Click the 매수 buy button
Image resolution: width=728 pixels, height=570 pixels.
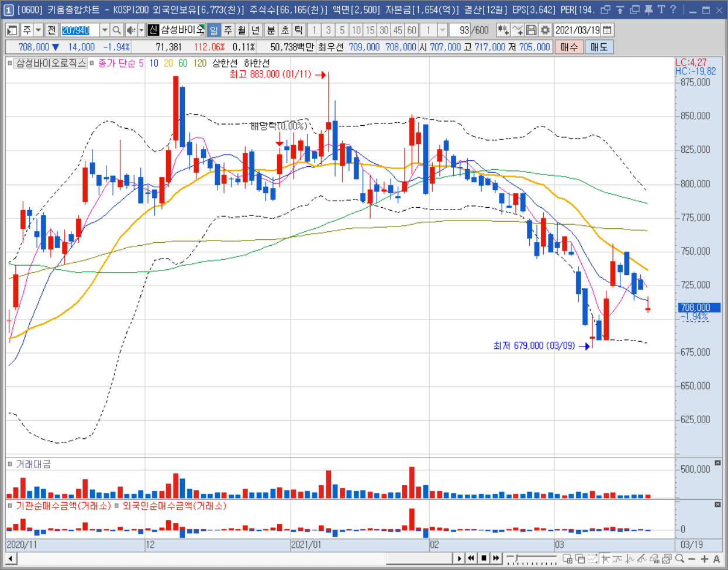pos(569,47)
